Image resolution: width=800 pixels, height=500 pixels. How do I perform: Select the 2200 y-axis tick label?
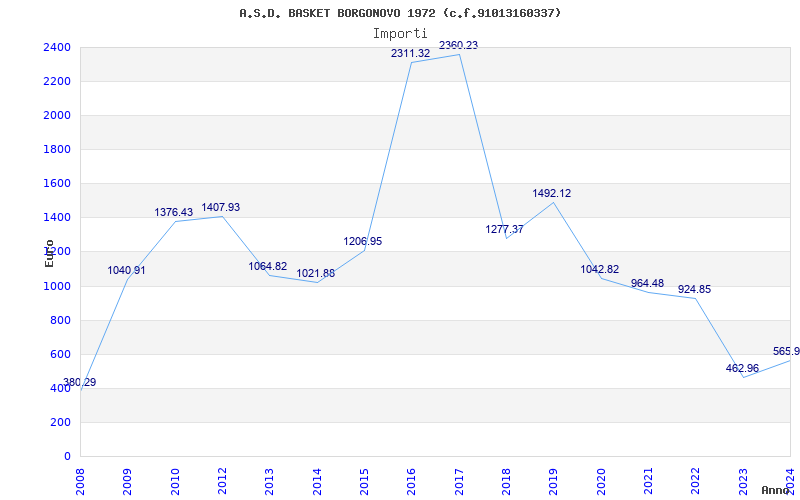coord(57,82)
